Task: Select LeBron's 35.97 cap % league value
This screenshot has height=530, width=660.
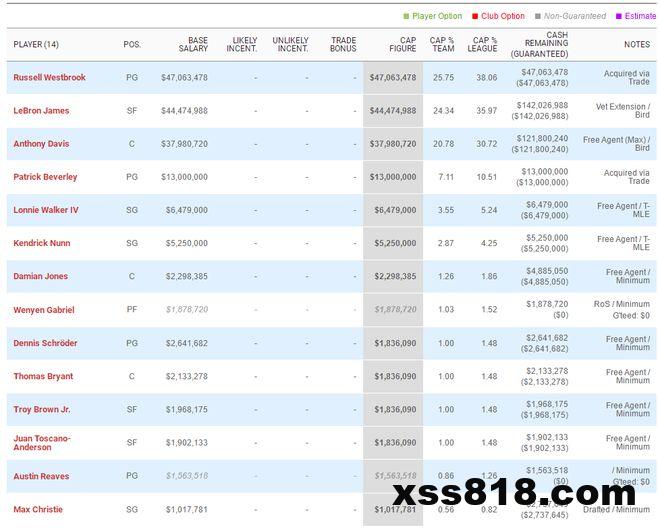Action: pos(487,111)
